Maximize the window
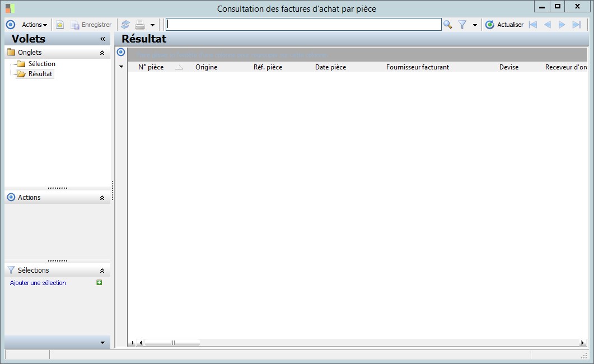This screenshot has width=594, height=364. tap(557, 6)
